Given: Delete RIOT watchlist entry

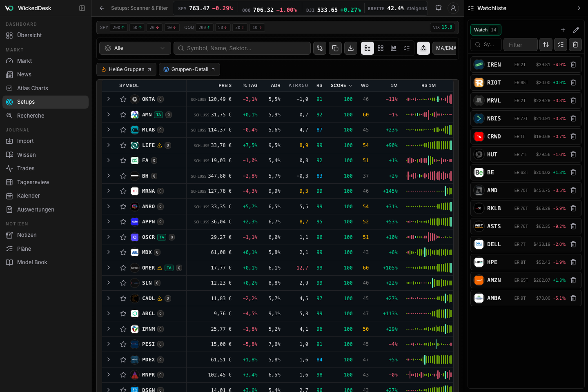Looking at the screenshot, I should pos(573,82).
